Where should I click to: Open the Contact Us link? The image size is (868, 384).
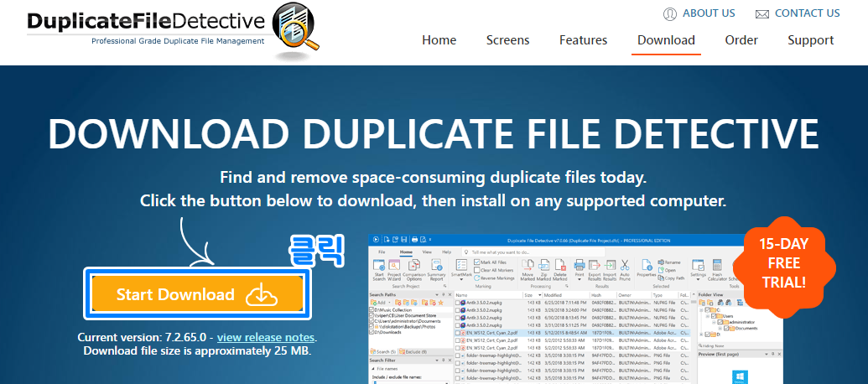point(798,13)
